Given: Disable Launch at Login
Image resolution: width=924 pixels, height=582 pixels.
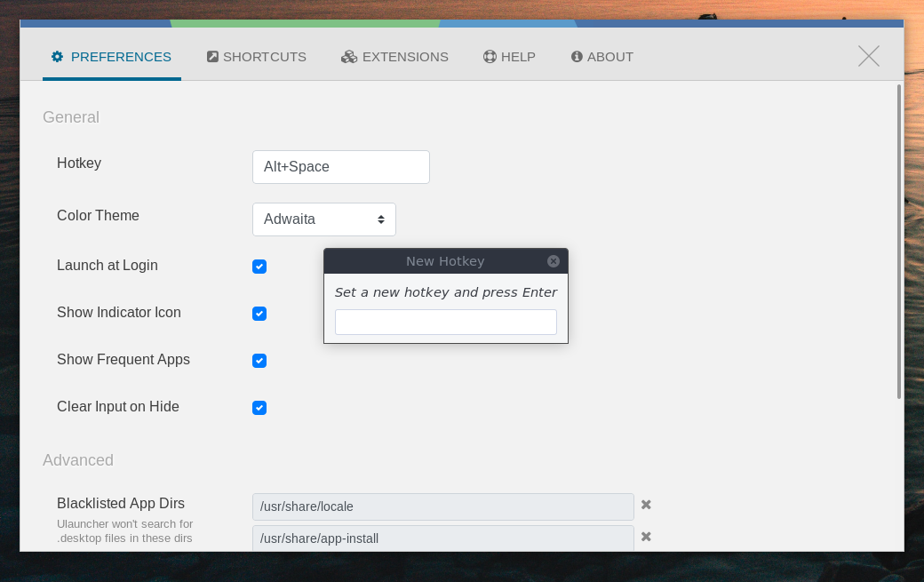Looking at the screenshot, I should 259,267.
